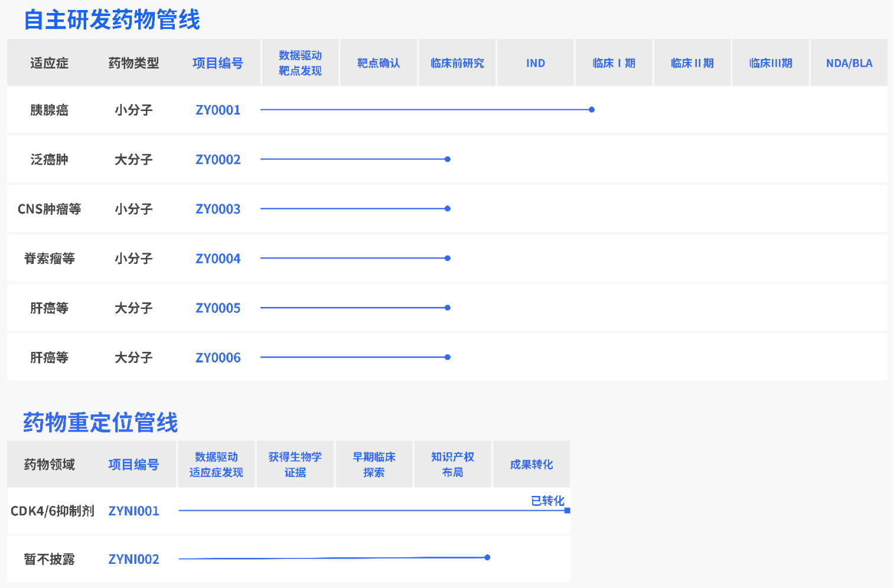Screen dimensions: 893x588
Task: Select the ZY0006 project entry
Action: 218,358
